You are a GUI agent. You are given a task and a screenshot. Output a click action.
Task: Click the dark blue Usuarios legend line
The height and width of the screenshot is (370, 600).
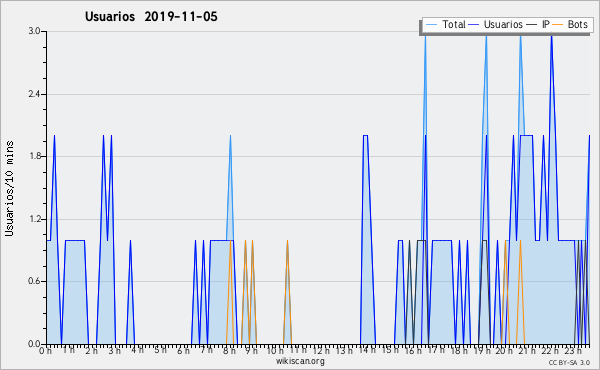point(473,25)
